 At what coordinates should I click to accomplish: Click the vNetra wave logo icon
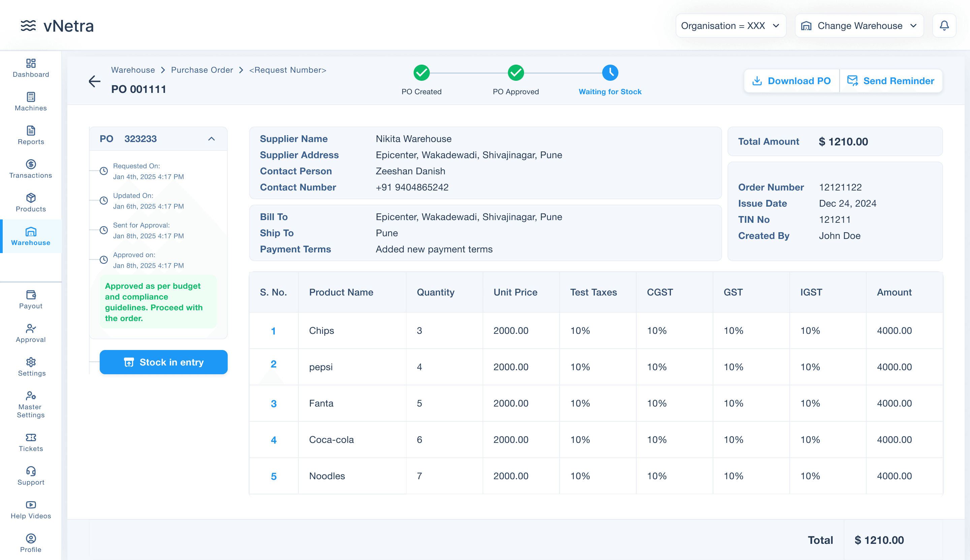28,26
